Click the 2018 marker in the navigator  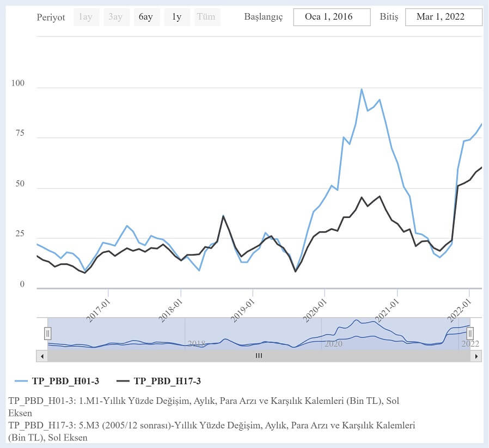coord(197,344)
